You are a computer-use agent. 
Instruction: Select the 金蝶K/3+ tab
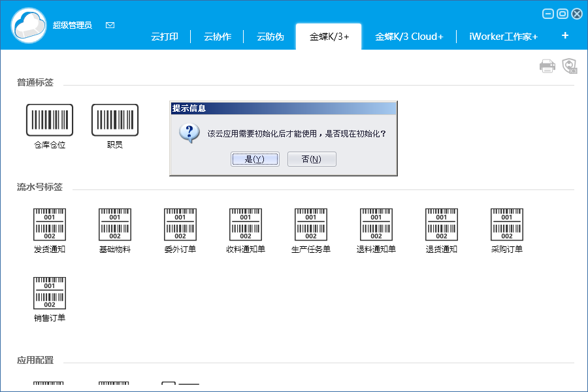pyautogui.click(x=329, y=37)
